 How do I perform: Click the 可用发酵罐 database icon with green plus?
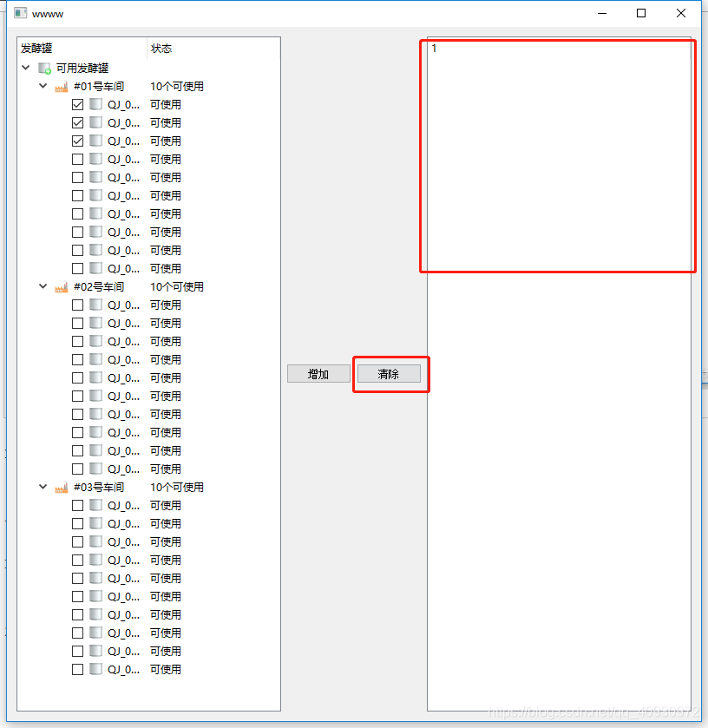point(43,68)
